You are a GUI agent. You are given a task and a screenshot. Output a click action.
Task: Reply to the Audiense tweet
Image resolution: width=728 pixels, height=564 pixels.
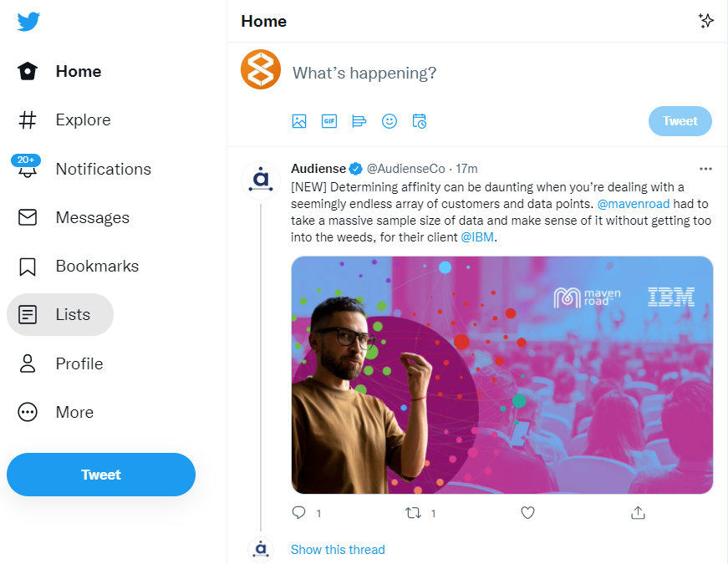tap(299, 513)
